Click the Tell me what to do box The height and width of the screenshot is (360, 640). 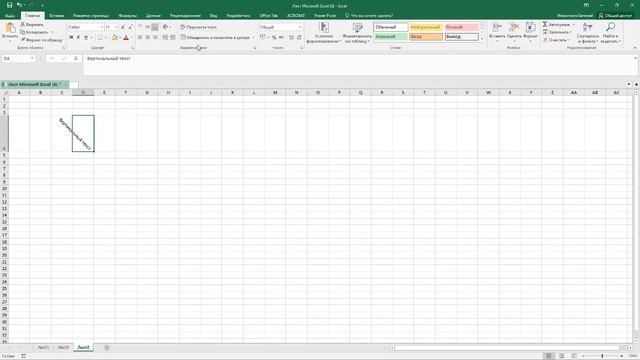click(x=369, y=16)
